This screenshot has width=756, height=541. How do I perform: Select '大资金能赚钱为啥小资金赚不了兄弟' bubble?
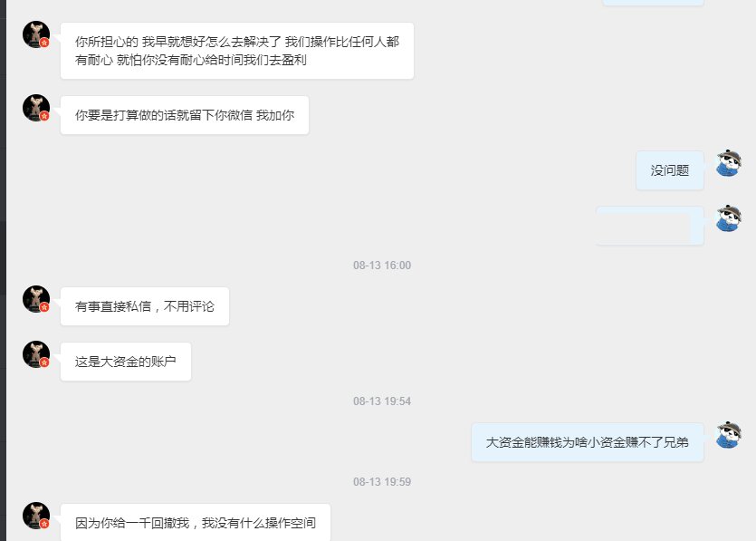(588, 442)
